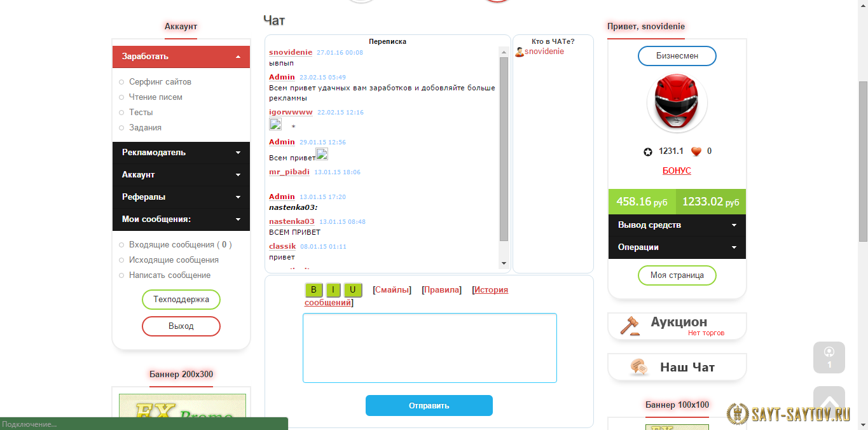Open Серфинг сайтов menu item

tap(160, 82)
